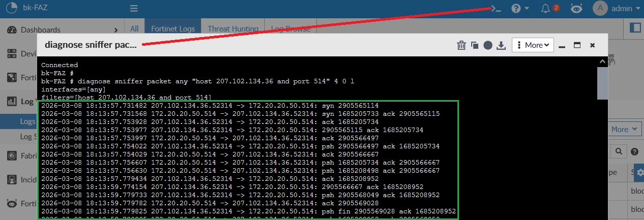Click the FortiSoC robot sidebar icon
644x220 pixels.
coord(12,203)
